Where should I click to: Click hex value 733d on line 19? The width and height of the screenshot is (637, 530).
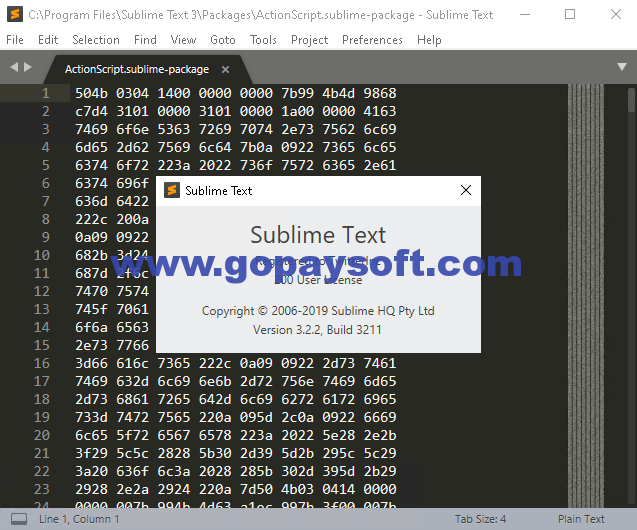pos(91,417)
